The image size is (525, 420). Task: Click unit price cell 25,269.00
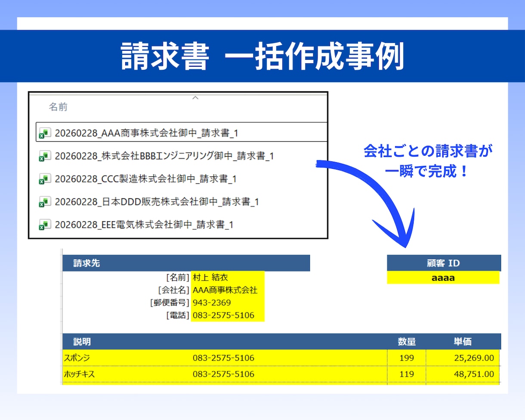pos(463,358)
